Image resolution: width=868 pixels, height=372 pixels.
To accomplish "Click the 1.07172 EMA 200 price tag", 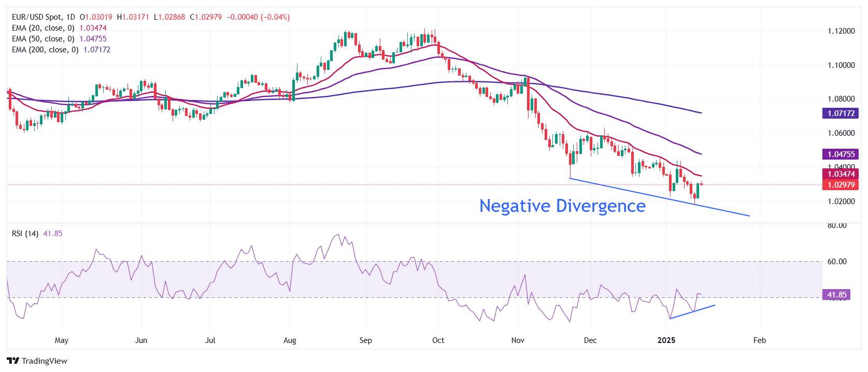I will [x=841, y=113].
